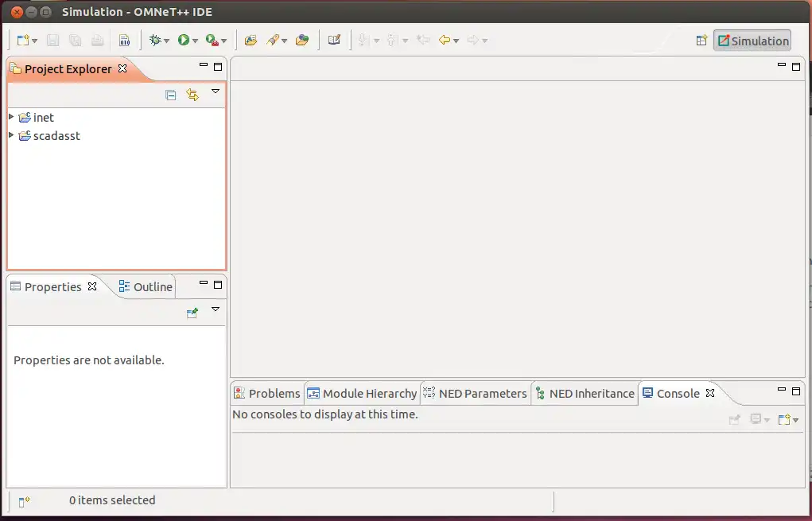Click the status bar fast view icon
The image size is (812, 521).
coord(25,501)
